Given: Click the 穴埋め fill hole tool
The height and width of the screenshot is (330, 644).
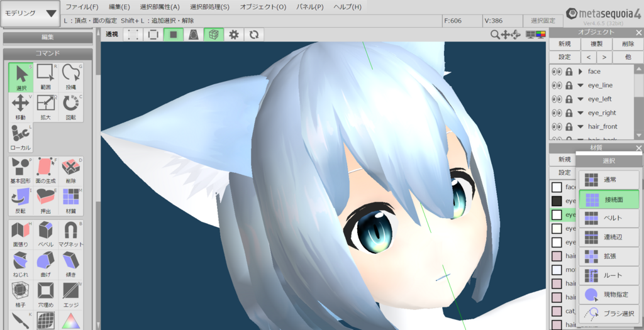Looking at the screenshot, I should 45,295.
